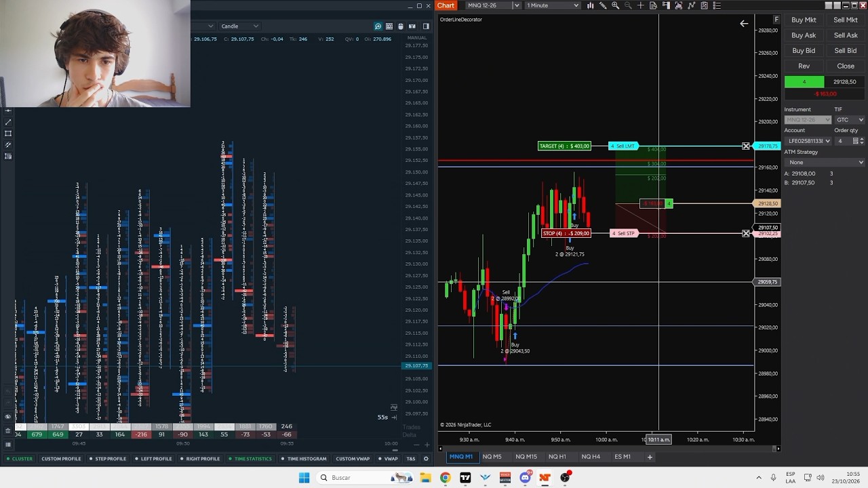The image size is (868, 488).
Task: Open the TIF GTC dropdown
Action: tap(849, 120)
